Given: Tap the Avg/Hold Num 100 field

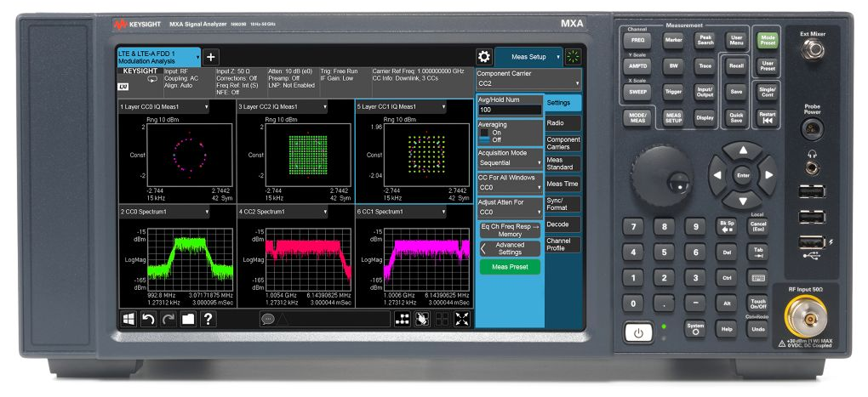Looking at the screenshot, I should [510, 110].
